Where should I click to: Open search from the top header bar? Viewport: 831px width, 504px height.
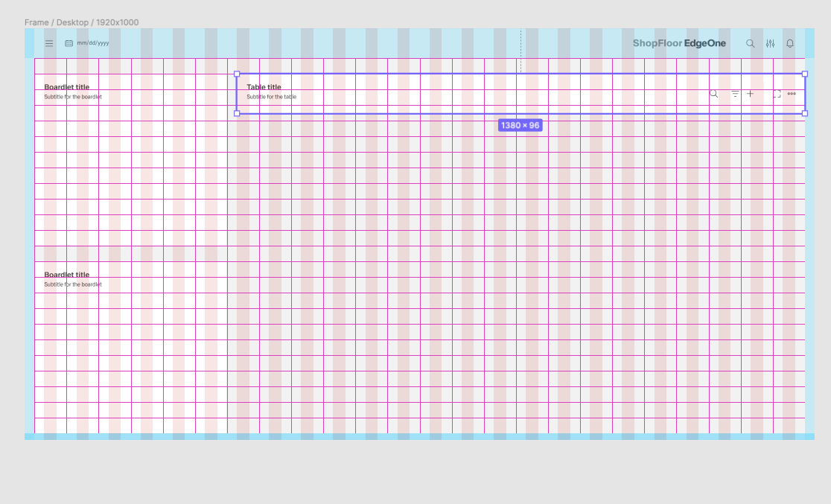click(750, 44)
